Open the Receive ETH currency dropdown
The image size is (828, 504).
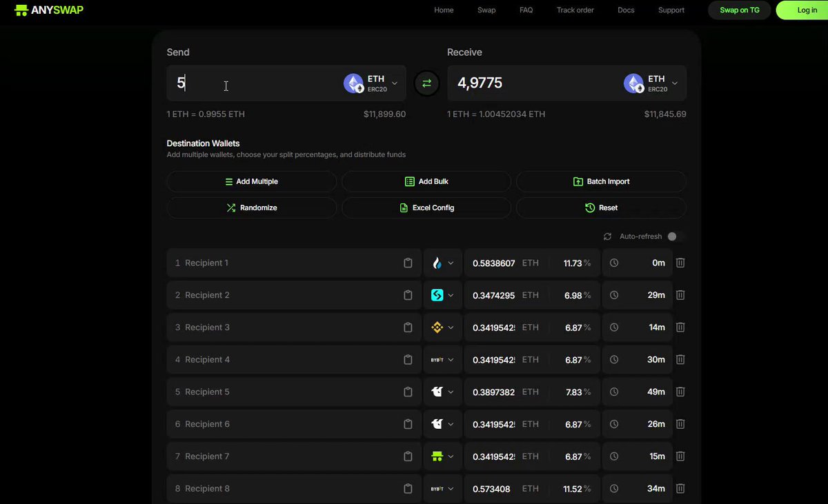(652, 83)
